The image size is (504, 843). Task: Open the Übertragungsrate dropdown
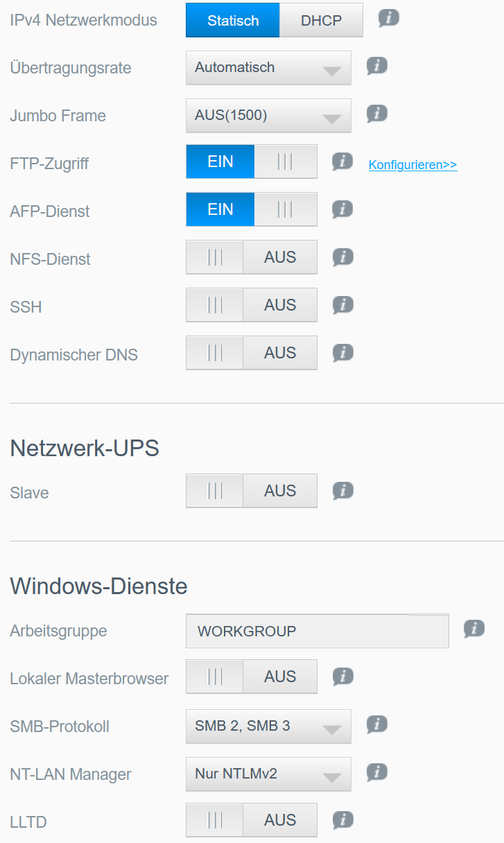click(268, 68)
